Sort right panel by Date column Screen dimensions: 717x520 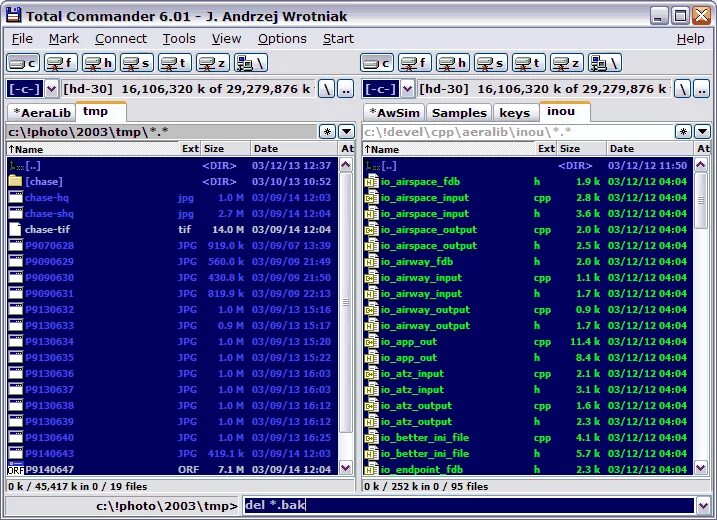[650, 149]
